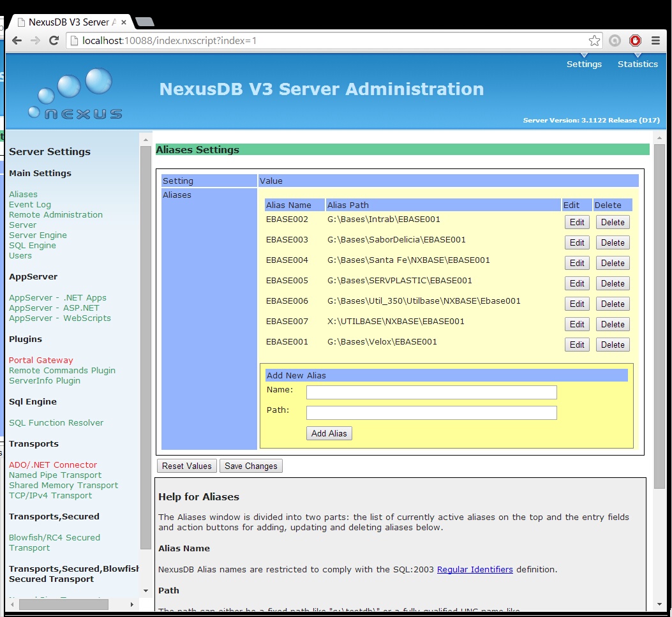This screenshot has width=672, height=617.
Task: Click the main content scroll-up arrow
Action: pos(659,138)
